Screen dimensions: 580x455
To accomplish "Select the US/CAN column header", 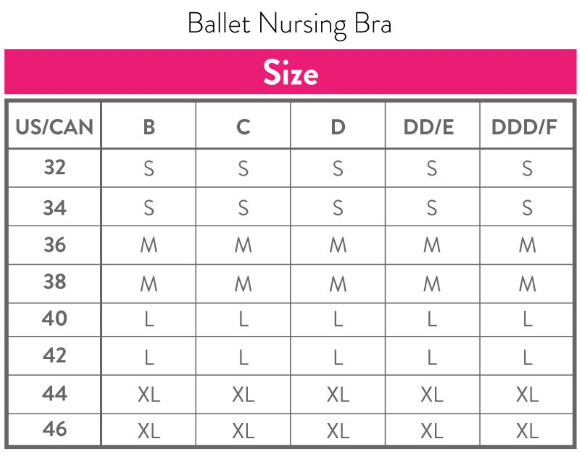I will coord(54,127).
